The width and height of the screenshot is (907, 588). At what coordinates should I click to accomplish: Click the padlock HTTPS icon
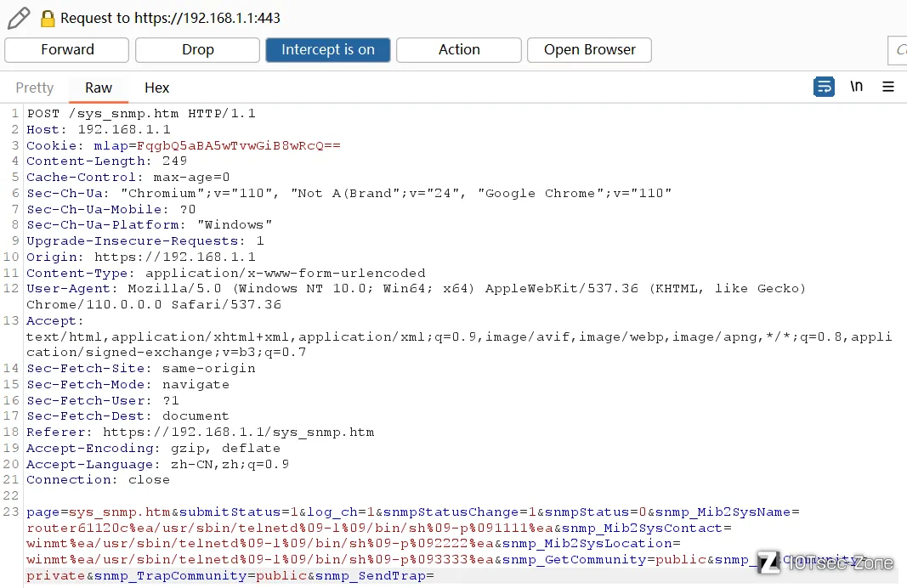click(48, 19)
